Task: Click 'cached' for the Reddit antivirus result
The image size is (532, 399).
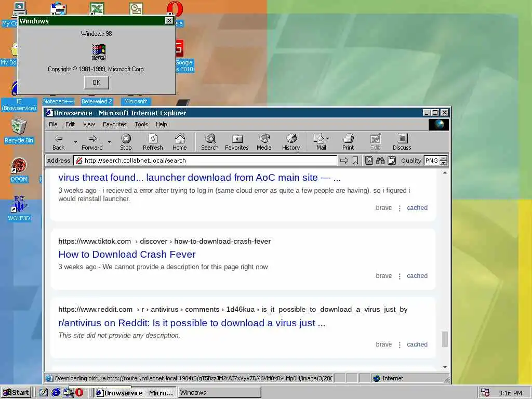Action: coord(417,344)
